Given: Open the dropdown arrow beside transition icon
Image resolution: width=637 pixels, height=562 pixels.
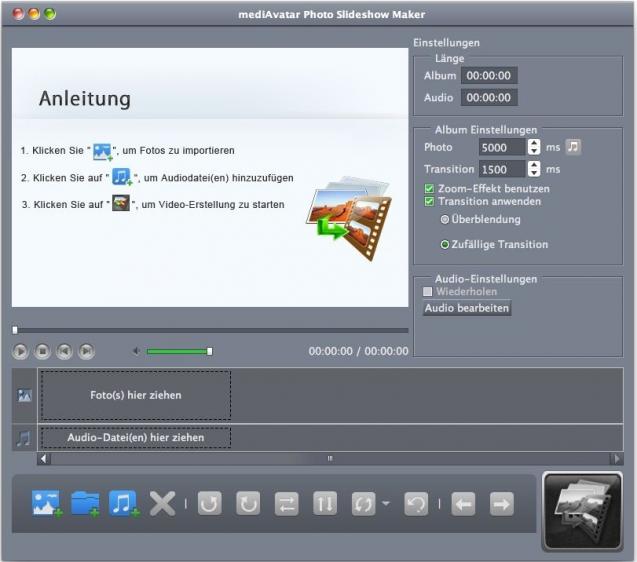Looking at the screenshot, I should pyautogui.click(x=386, y=503).
